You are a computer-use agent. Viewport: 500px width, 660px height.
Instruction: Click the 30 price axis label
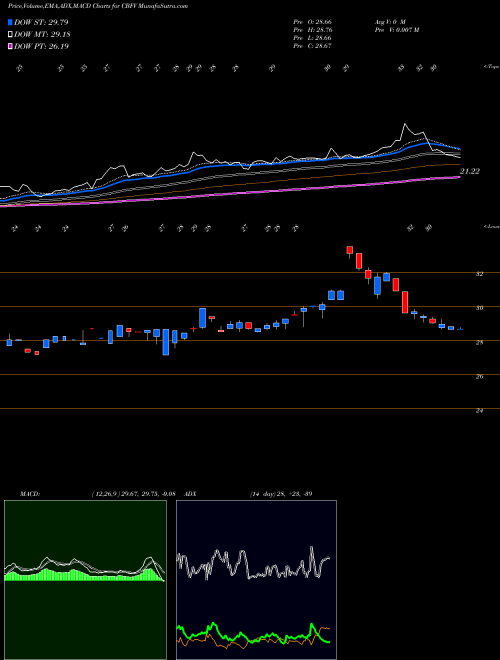[x=479, y=308]
